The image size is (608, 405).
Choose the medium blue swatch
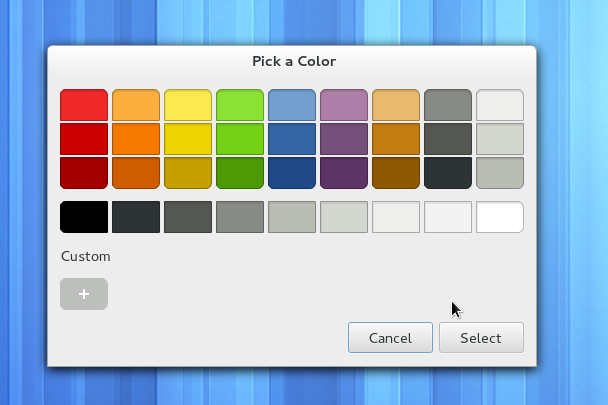(292, 139)
